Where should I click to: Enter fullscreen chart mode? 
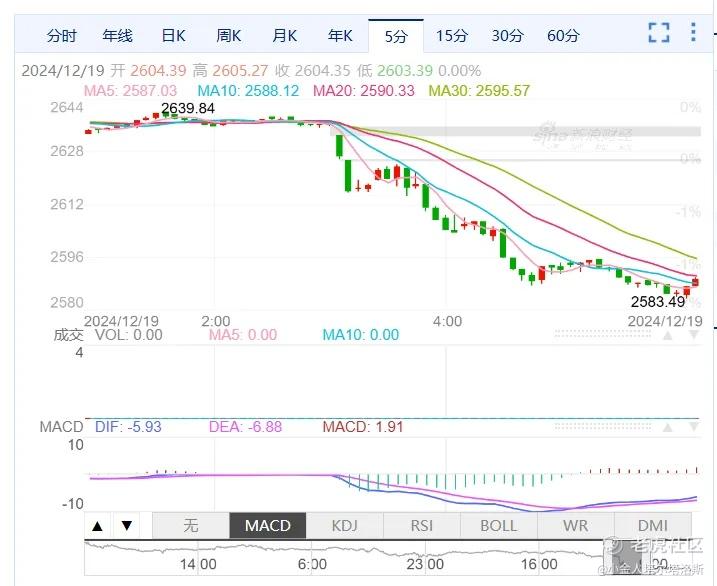click(659, 32)
